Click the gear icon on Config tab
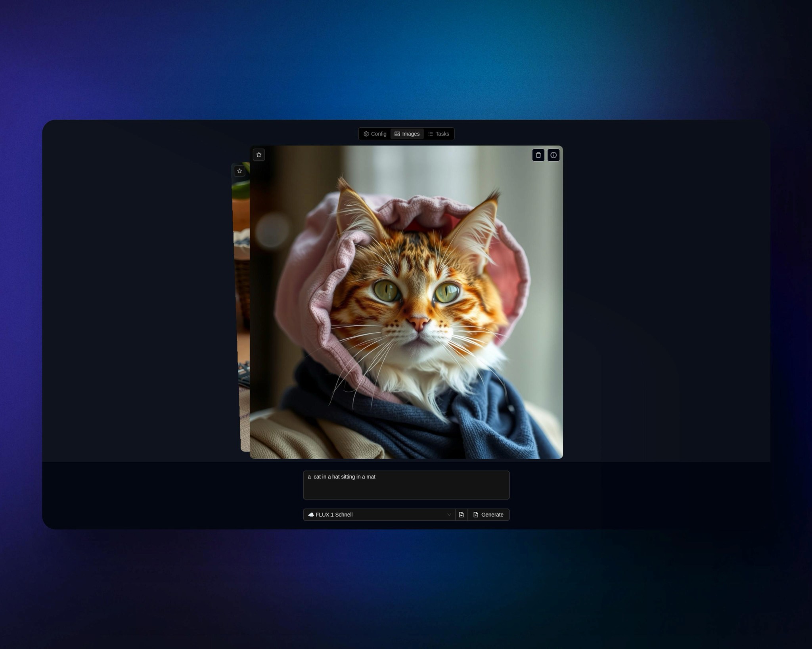 point(366,134)
